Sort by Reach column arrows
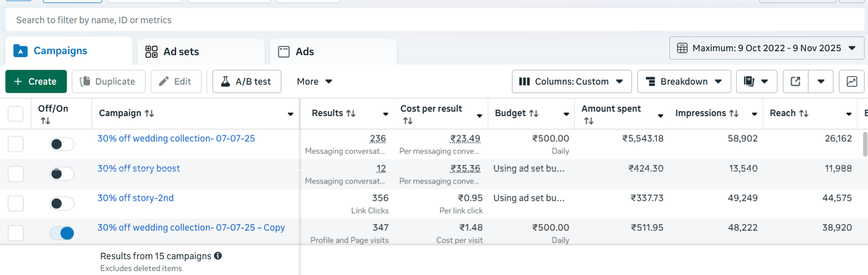The width and height of the screenshot is (868, 275). 804,113
